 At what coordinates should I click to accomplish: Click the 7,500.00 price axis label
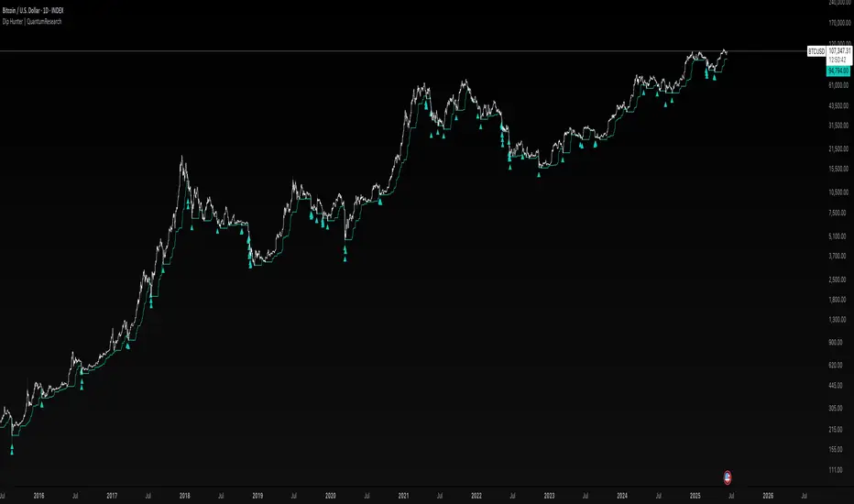838,213
